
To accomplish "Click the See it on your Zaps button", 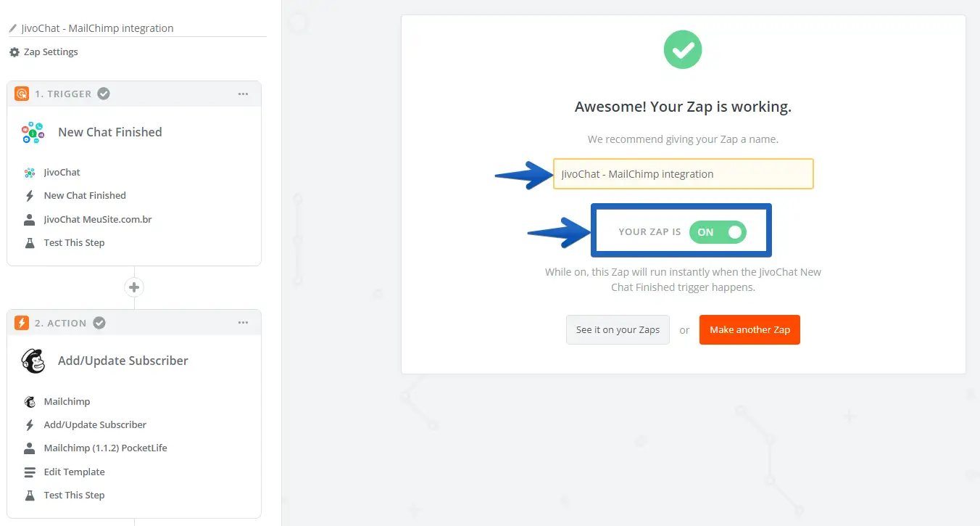I will 618,330.
